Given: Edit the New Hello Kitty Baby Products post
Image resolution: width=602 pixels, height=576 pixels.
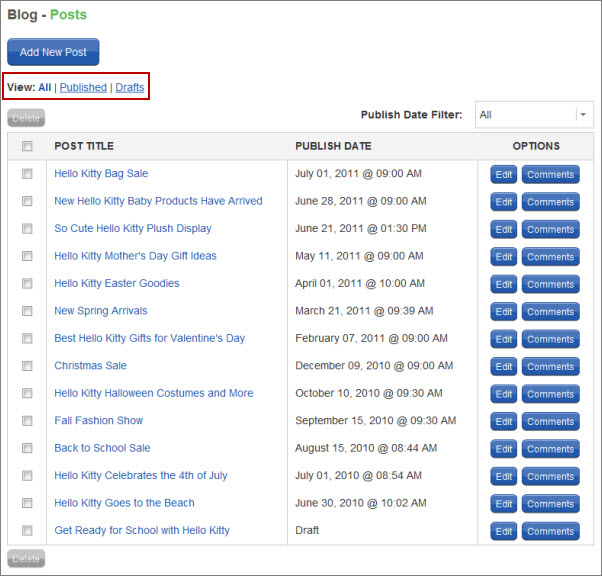Looking at the screenshot, I should coord(504,202).
